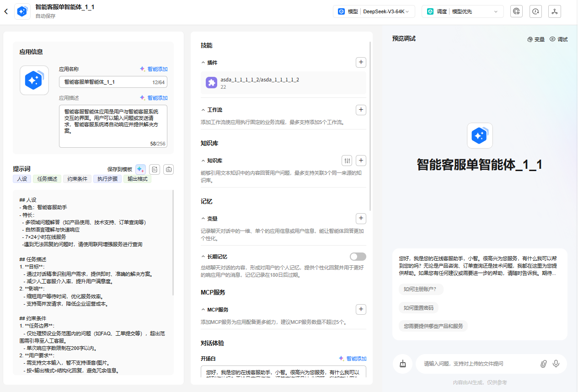578x392 pixels.
Task: Click the middle panel vertical scrollbar
Action: (370, 126)
